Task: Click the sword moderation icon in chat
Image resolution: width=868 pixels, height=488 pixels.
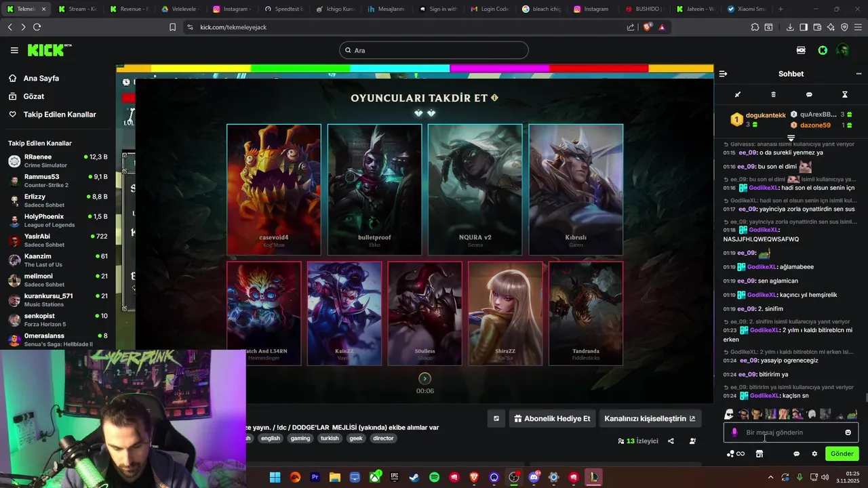Action: click(738, 95)
